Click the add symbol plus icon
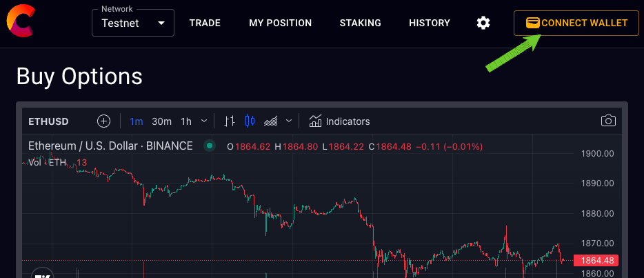 click(103, 121)
